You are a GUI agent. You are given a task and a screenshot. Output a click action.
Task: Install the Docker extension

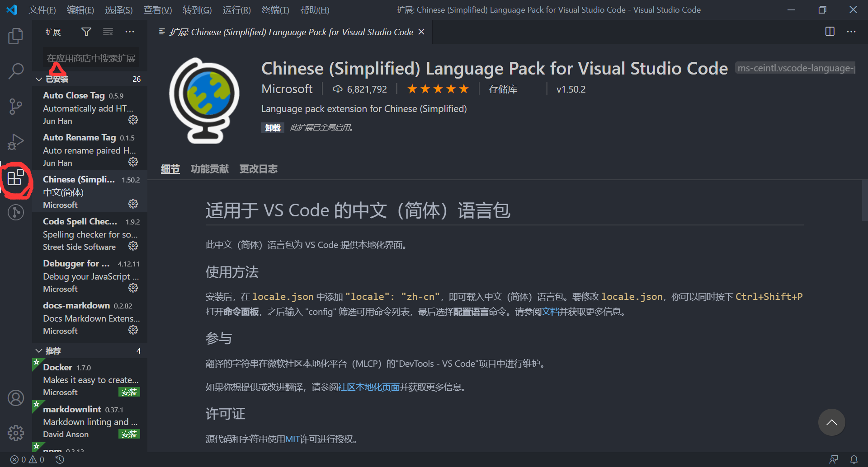[129, 392]
